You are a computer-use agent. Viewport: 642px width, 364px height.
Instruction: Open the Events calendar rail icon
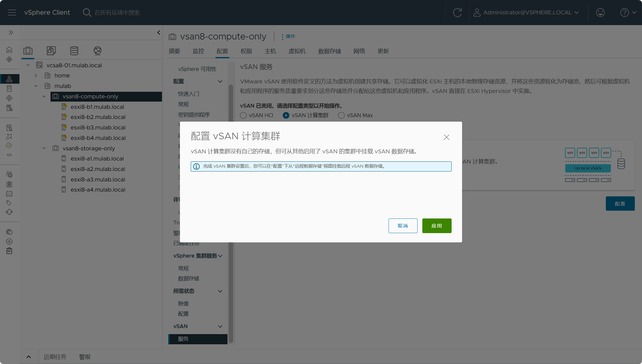tap(9, 194)
